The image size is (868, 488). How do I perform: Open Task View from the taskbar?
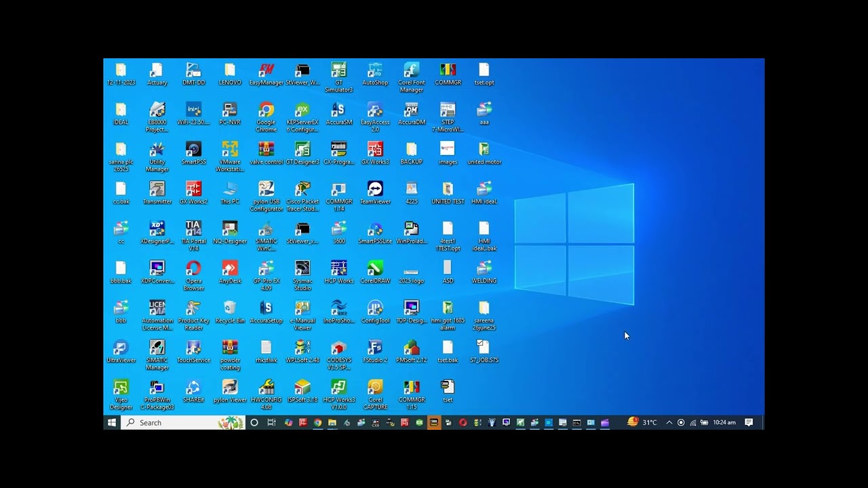(271, 422)
